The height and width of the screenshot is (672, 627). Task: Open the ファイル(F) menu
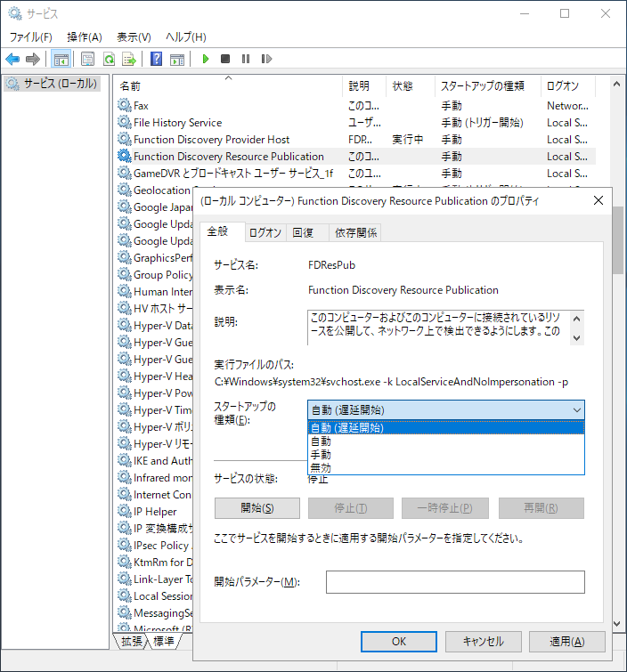[x=31, y=36]
